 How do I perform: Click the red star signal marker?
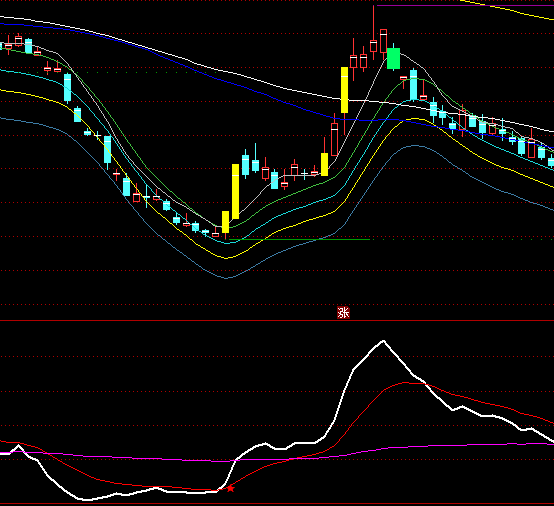point(230,489)
